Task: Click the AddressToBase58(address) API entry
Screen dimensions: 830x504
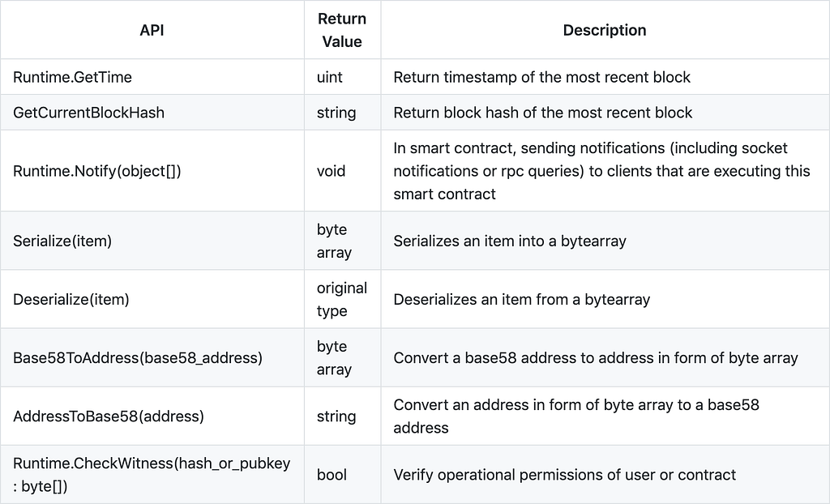Action: pos(109,416)
